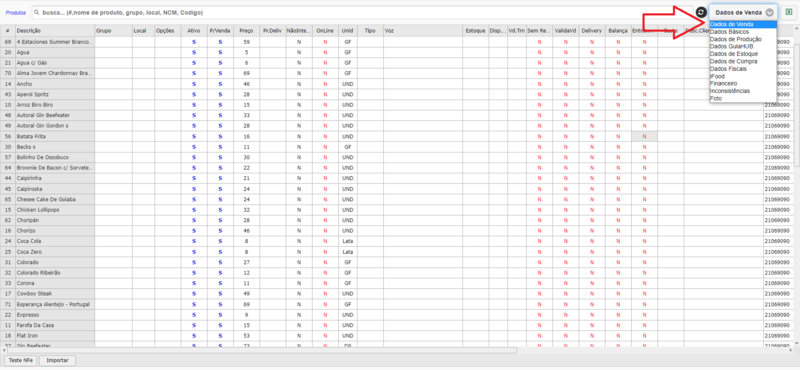Screen dimensions: 800x370
Task: Pick Dados de Compra from the list
Action: (743, 61)
